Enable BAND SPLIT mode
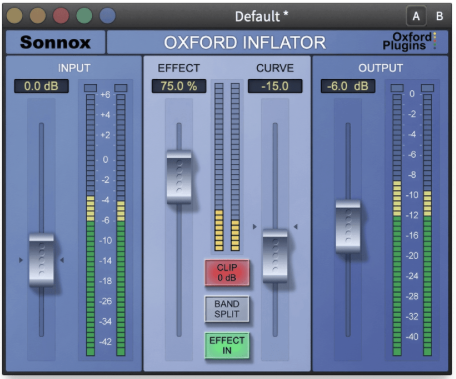Viewport: 456px width, 379px height. click(x=227, y=309)
